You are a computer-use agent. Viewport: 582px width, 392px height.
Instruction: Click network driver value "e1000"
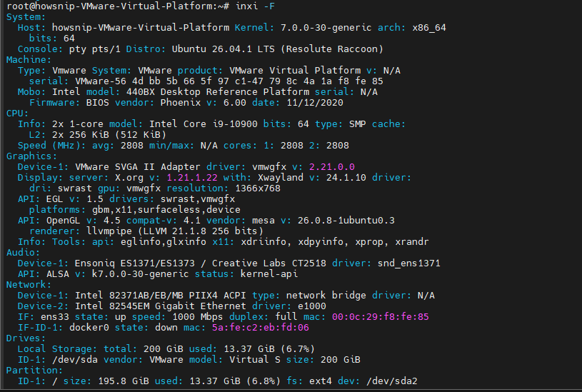tap(312, 306)
